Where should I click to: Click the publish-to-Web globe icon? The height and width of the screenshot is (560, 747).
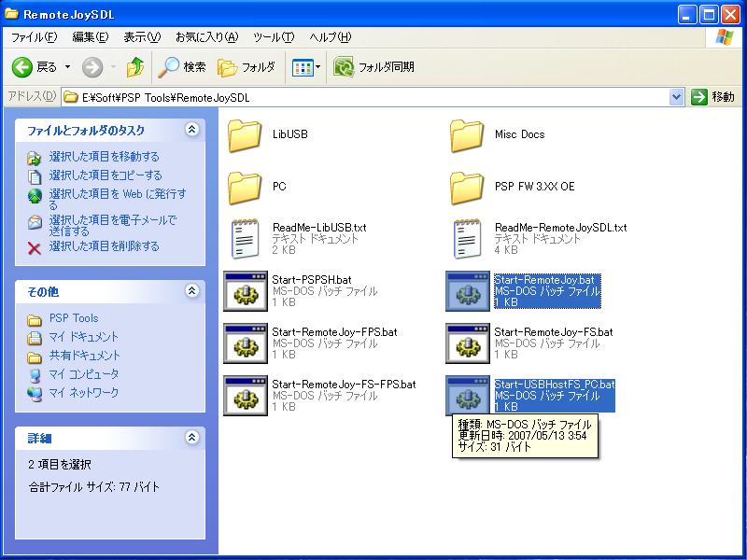(35, 196)
